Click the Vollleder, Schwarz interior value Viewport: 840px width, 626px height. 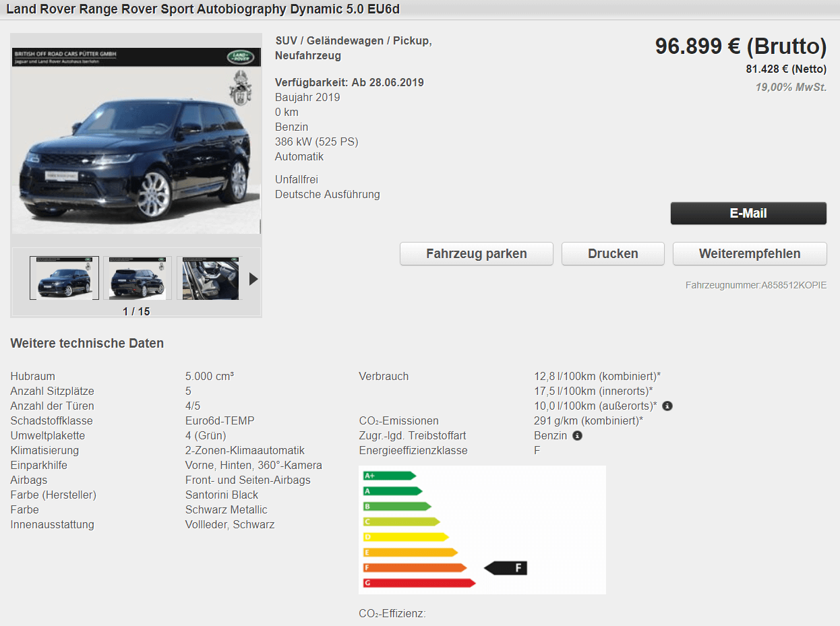pyautogui.click(x=230, y=525)
